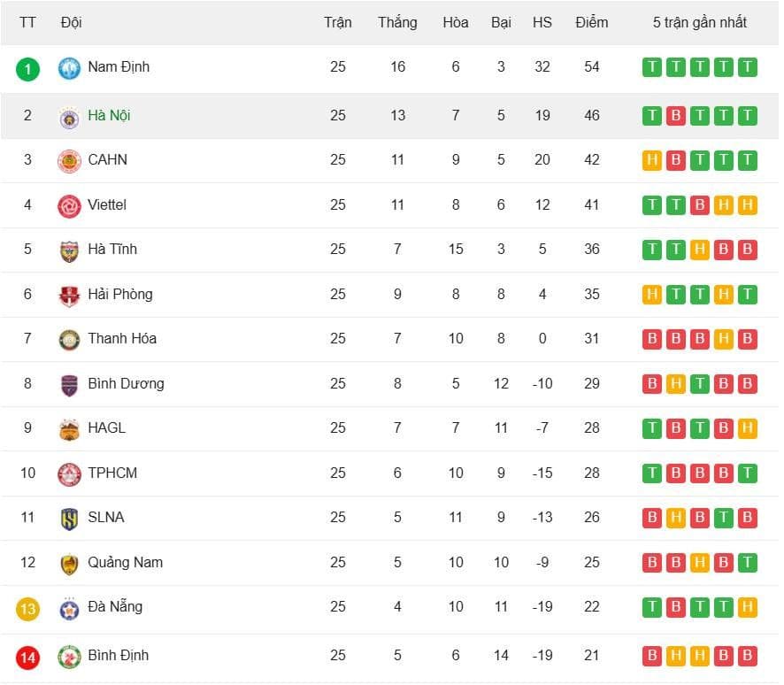Click the Bình Dương purple crest
The image size is (784, 685).
[69, 385]
